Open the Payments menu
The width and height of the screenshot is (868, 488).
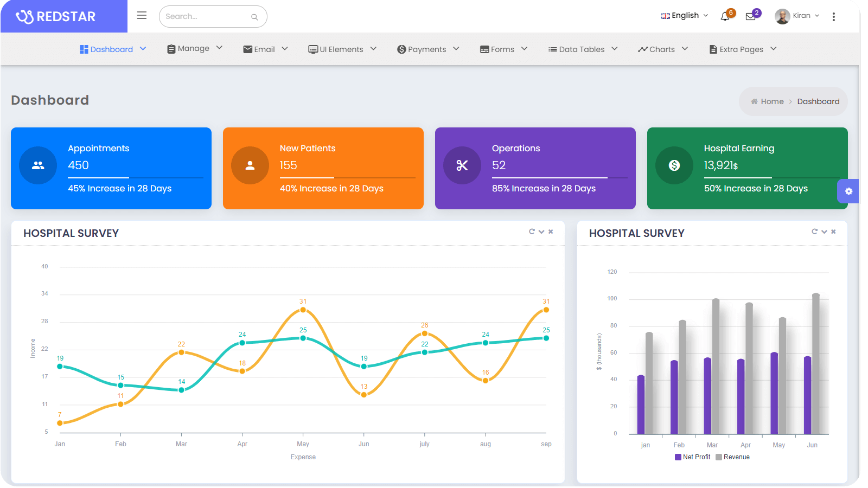pos(428,49)
